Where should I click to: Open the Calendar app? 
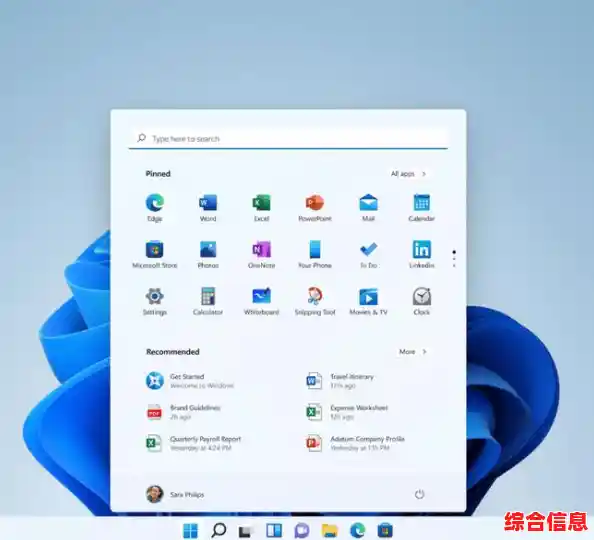[422, 208]
